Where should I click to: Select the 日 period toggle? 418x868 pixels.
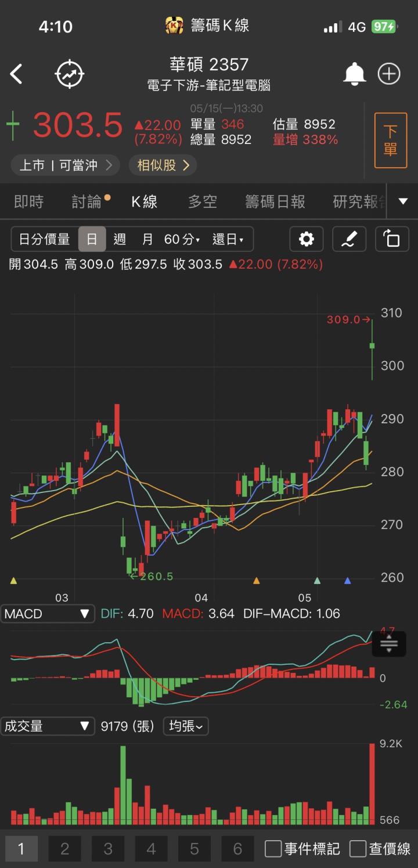point(92,239)
